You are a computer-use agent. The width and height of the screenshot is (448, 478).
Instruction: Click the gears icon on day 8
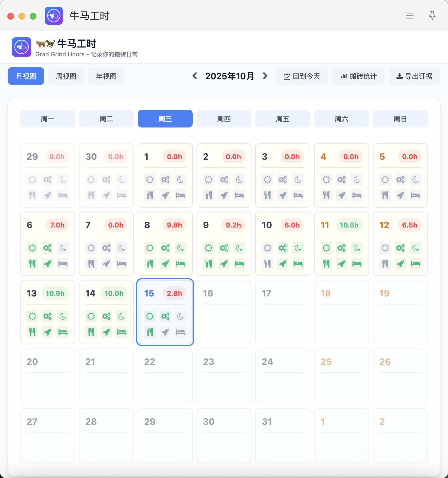(165, 248)
